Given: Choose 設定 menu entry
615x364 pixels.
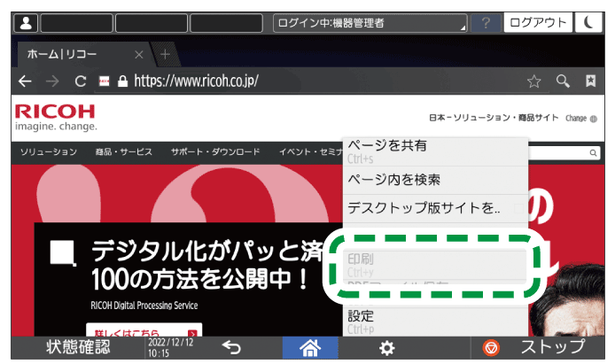Looking at the screenshot, I should [435, 322].
